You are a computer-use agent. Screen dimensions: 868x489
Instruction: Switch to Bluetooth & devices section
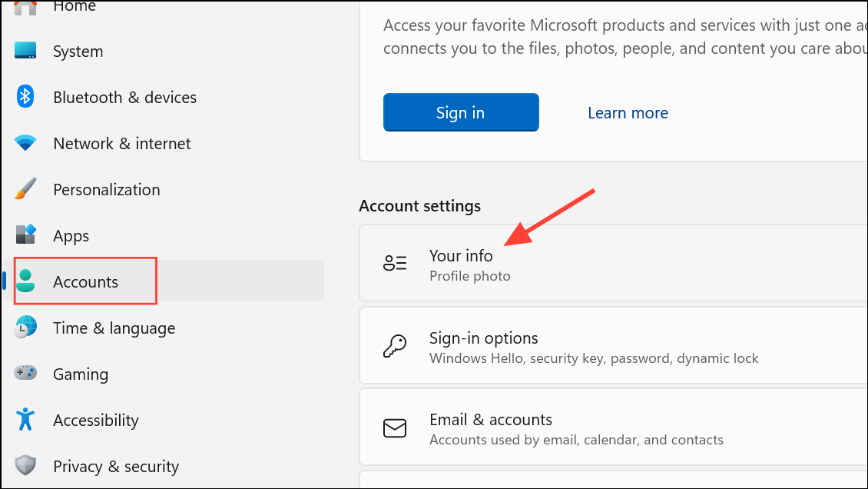pos(124,98)
